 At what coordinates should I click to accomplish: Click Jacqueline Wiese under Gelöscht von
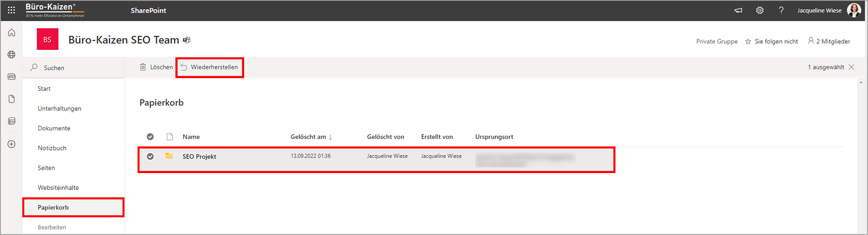coord(387,156)
